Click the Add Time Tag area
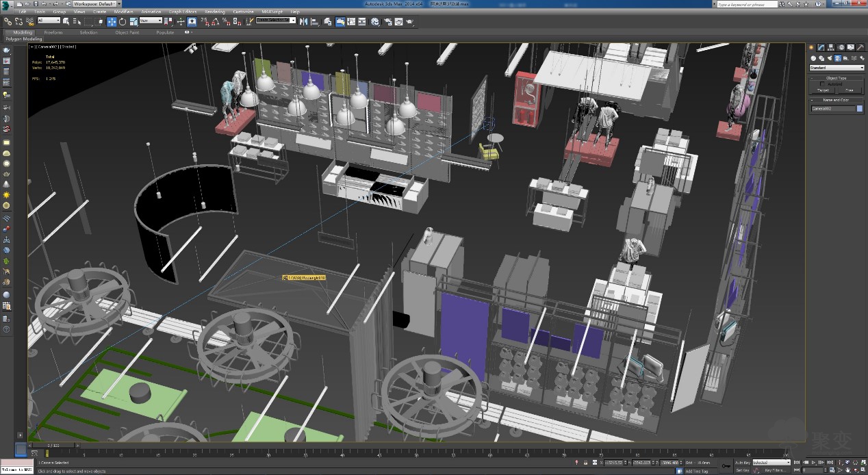Viewport: 868px width, 475px height. coord(698,471)
